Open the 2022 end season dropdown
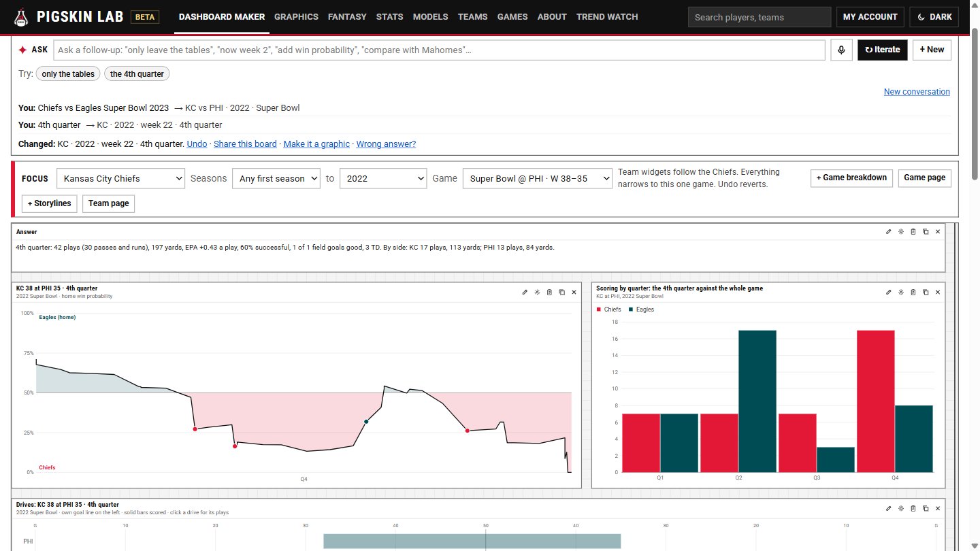980x551 pixels. (383, 178)
